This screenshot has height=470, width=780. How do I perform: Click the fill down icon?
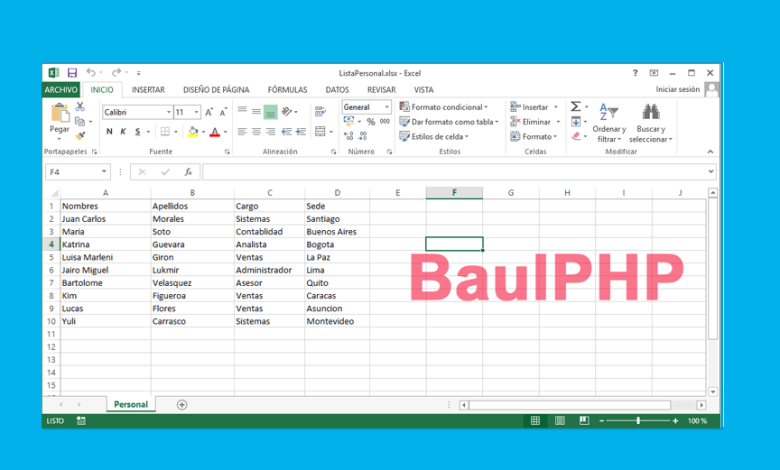[x=576, y=121]
